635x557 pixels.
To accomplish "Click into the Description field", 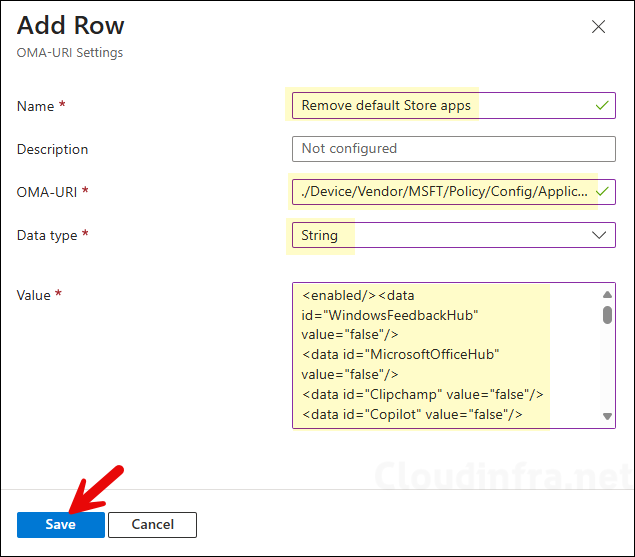I will [x=452, y=148].
